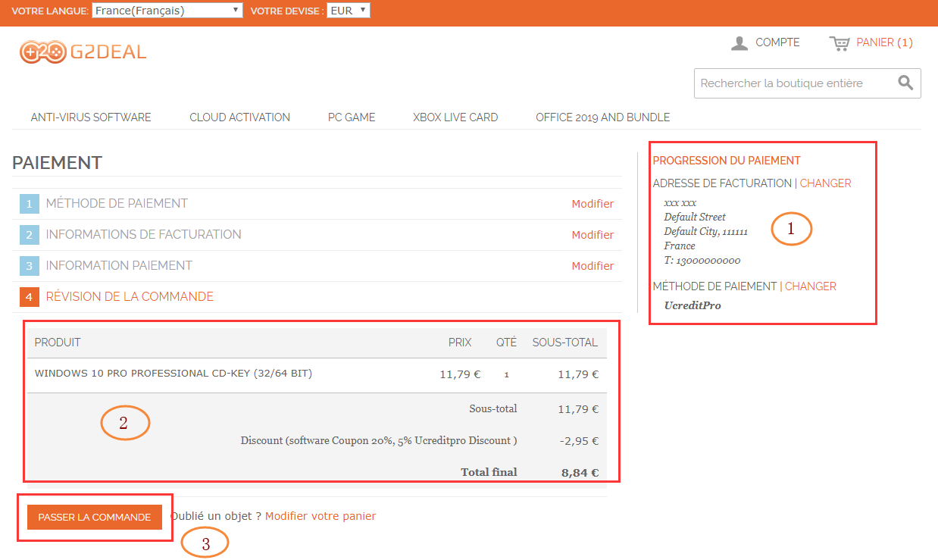The image size is (938, 560).
Task: Open the OFFICE 2019 AND BUNDLE menu
Action: pyautogui.click(x=602, y=117)
